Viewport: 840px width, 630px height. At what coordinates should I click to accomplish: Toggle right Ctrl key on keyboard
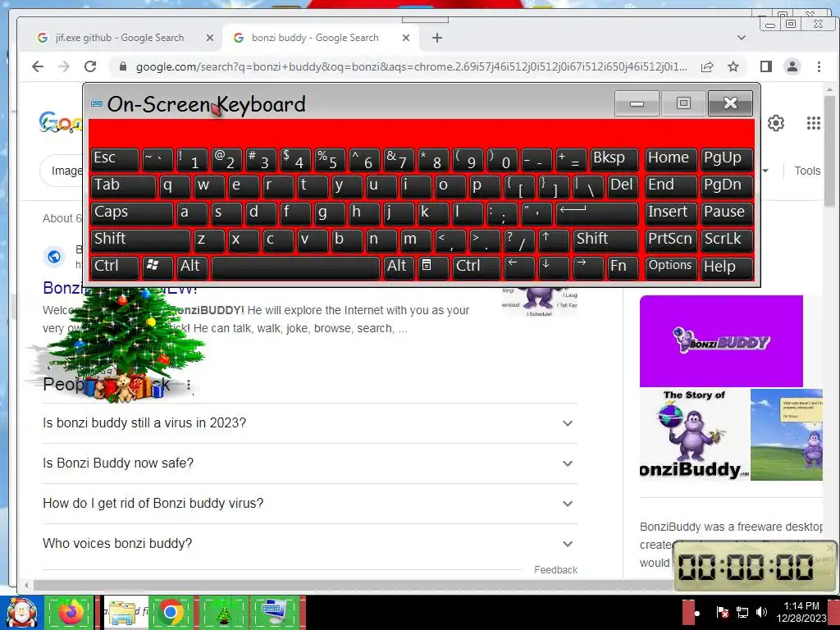click(x=477, y=267)
